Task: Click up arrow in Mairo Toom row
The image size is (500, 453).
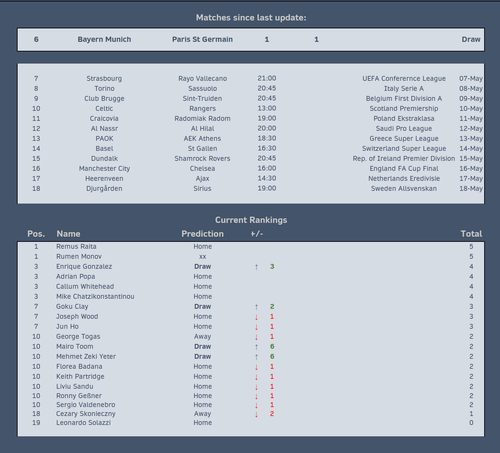Action: click(x=256, y=347)
